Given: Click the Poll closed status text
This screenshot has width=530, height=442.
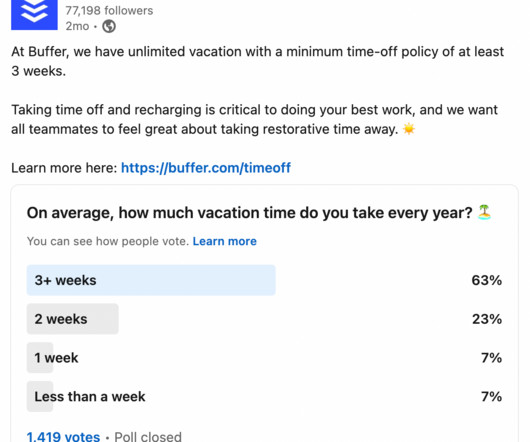Looking at the screenshot, I should click(148, 436).
